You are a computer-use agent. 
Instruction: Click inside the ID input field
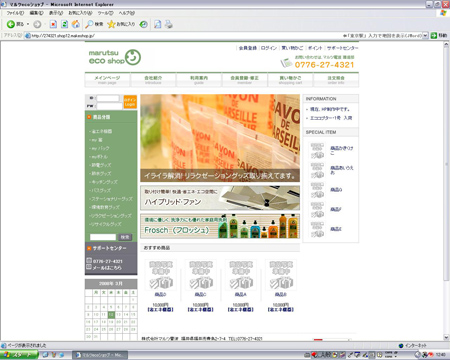[x=108, y=98]
